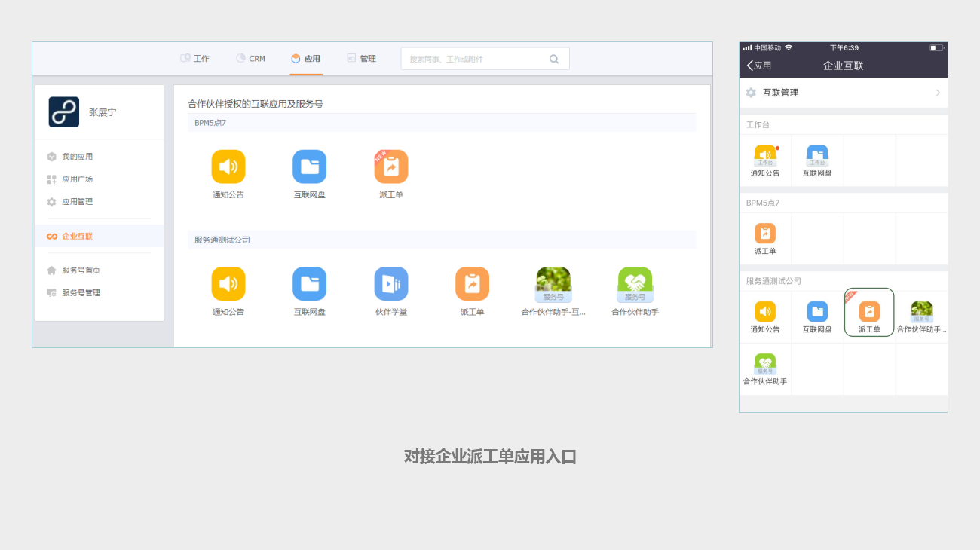Tap green 合作伙伴助手 on phone last row
Image resolution: width=980 pixels, height=550 pixels.
(765, 369)
